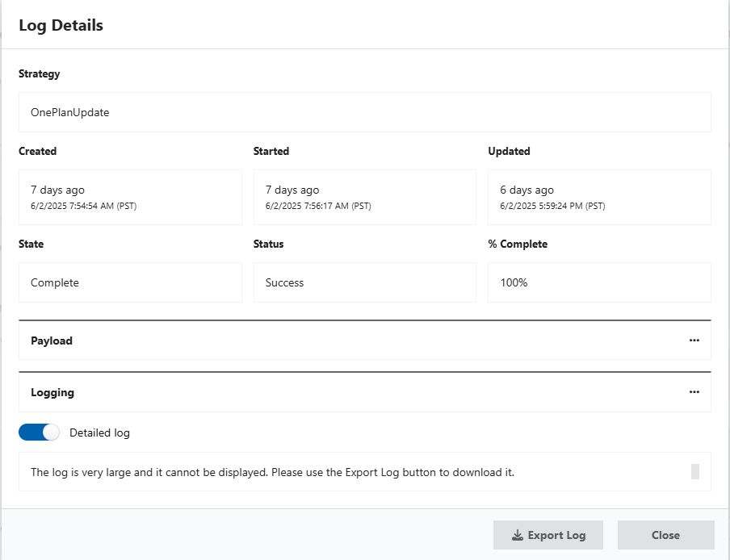The width and height of the screenshot is (730, 560).
Task: Click the Updated field showing 6 days ago
Action: (x=599, y=197)
